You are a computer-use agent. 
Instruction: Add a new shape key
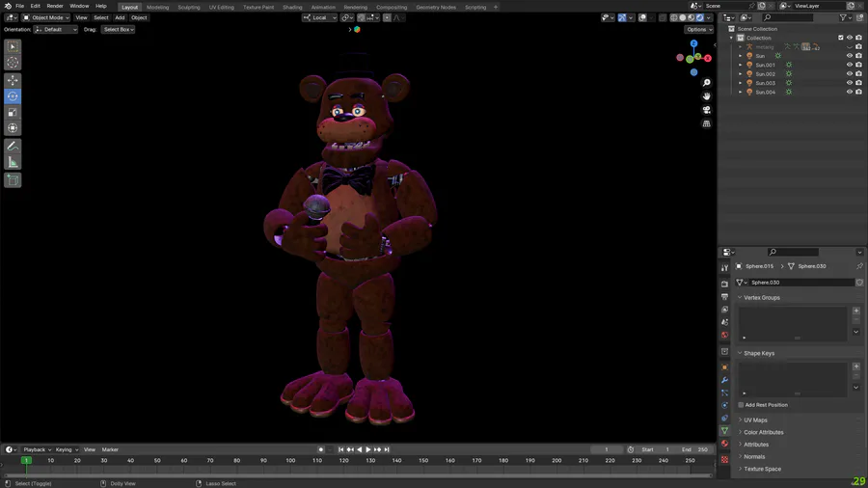pyautogui.click(x=855, y=366)
